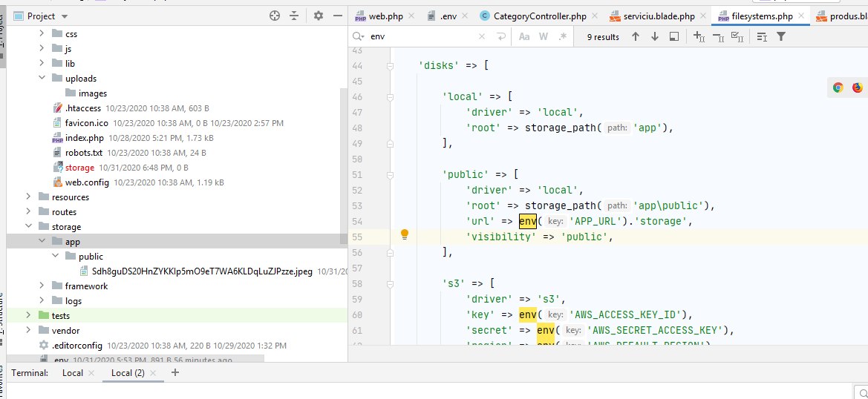Select the red storage symlink file
Image resolution: width=868 pixels, height=399 pixels.
[79, 168]
